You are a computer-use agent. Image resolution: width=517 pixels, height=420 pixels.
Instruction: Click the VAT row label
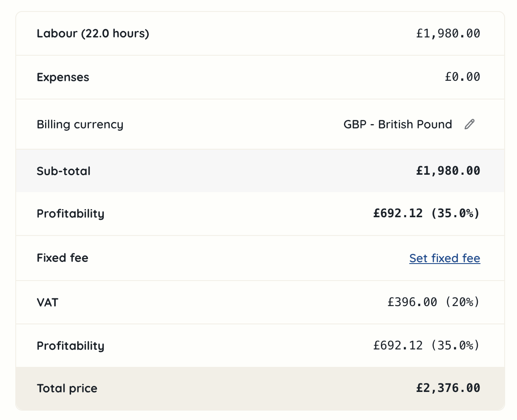[46, 302]
